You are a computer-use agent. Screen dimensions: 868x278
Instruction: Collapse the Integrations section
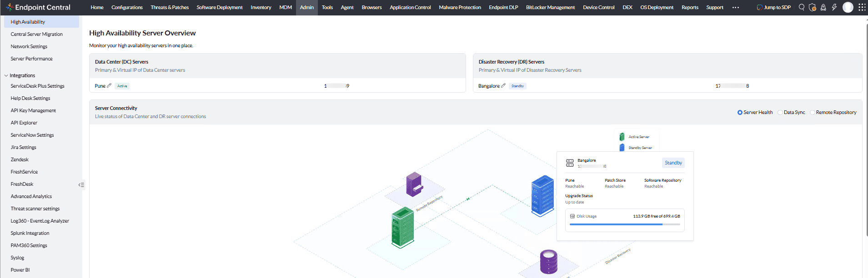(x=6, y=75)
